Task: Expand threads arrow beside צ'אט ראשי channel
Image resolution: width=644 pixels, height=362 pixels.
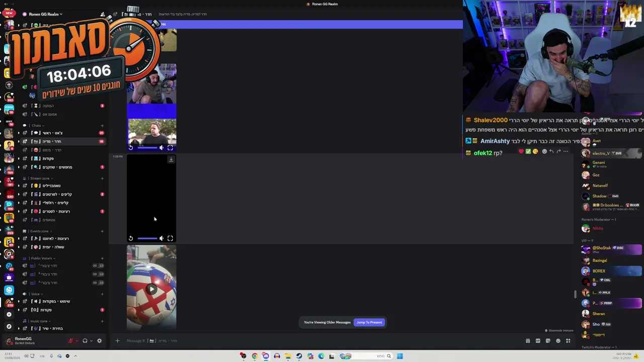Action: tap(19, 133)
